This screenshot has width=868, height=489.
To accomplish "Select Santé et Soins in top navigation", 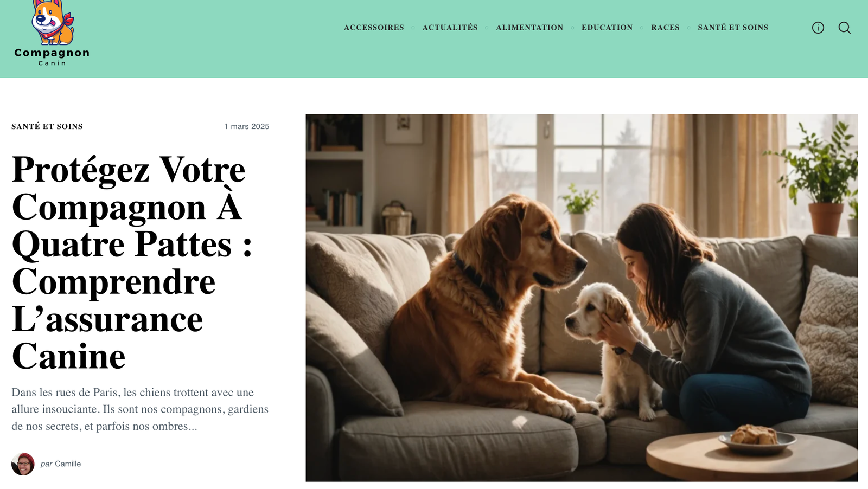I will (733, 28).
